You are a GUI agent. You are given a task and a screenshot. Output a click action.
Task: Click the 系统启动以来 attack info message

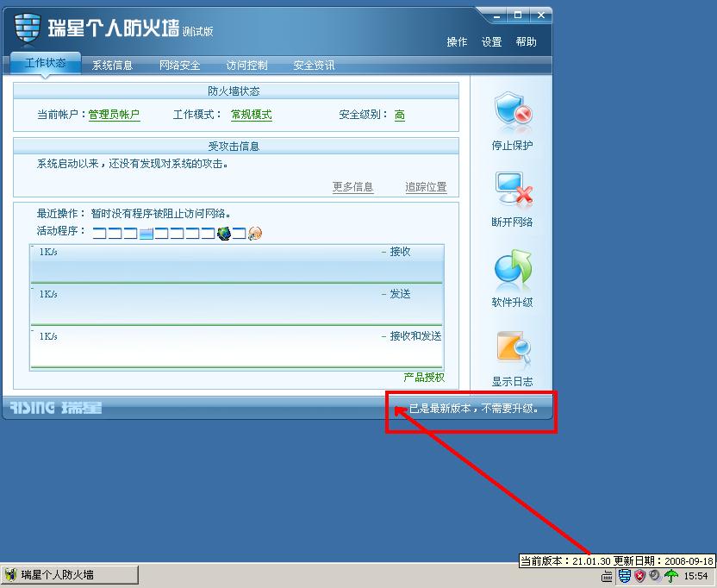[133, 164]
